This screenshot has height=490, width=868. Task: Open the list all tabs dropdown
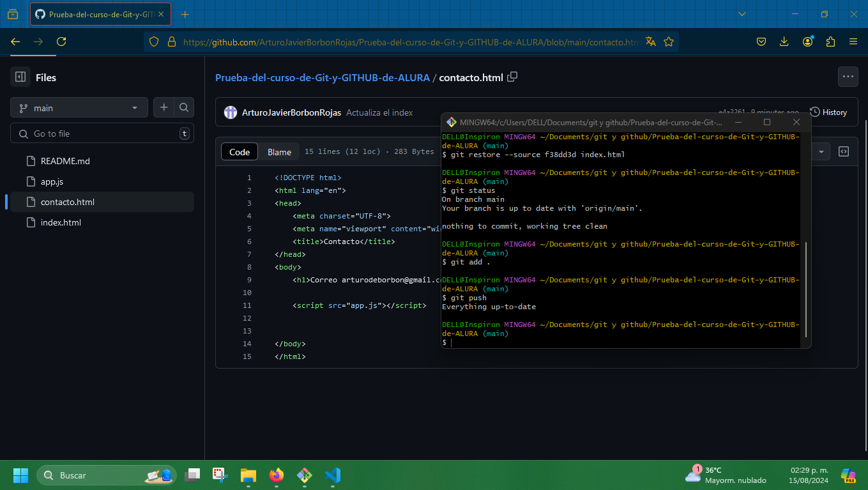(742, 14)
